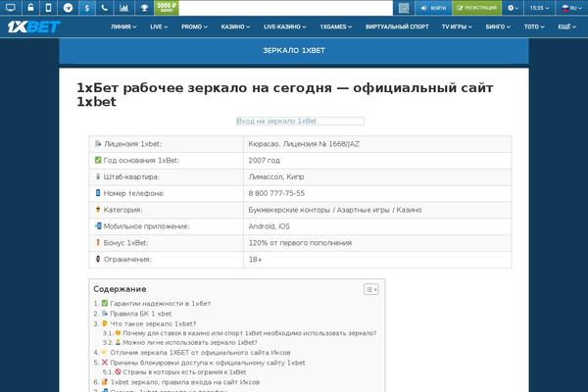Select the phone number 8 800 777-75-55
Image resolution: width=588 pixels, height=392 pixels.
(276, 194)
